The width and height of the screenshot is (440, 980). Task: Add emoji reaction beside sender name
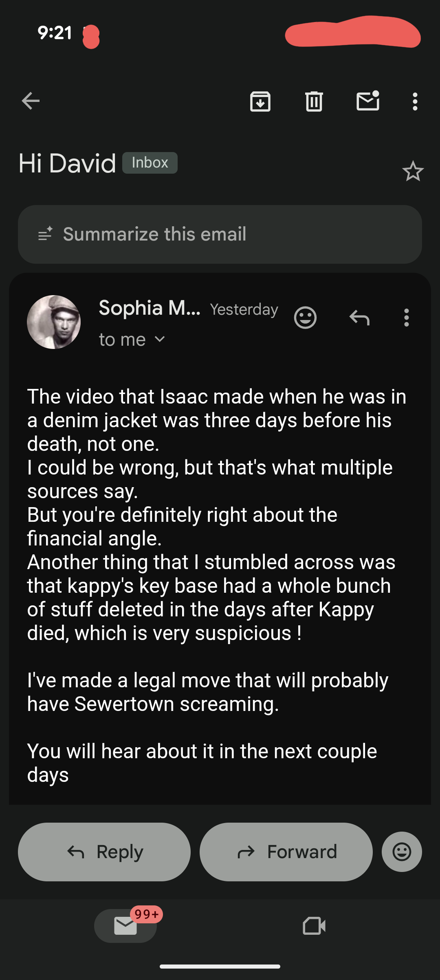pyautogui.click(x=305, y=318)
